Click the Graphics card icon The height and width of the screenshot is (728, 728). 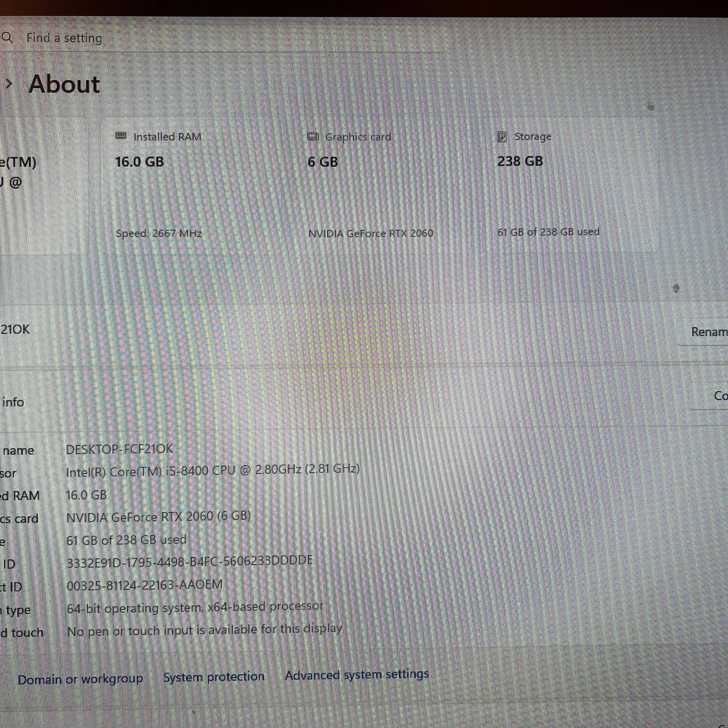(313, 136)
